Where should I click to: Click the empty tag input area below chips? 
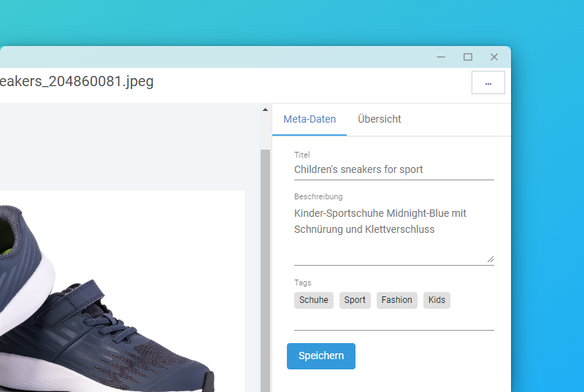[393, 320]
